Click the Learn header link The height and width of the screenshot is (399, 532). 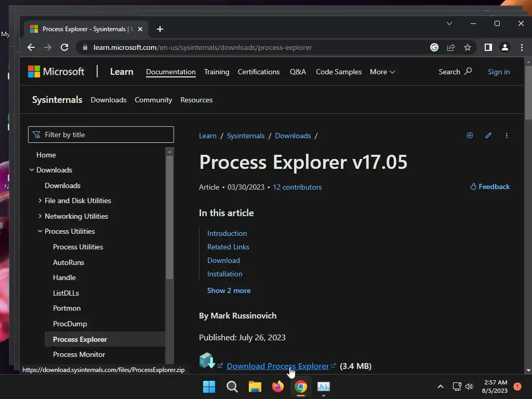coord(122,72)
